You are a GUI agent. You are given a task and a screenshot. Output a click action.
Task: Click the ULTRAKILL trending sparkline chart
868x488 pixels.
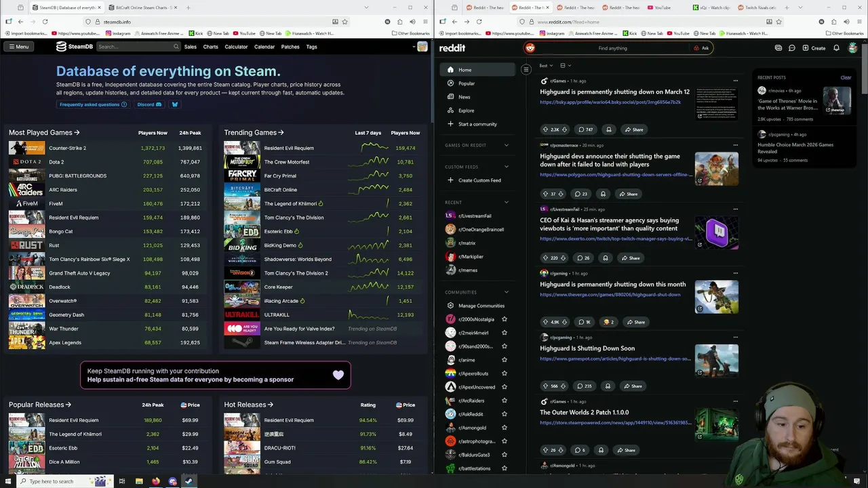pyautogui.click(x=368, y=314)
